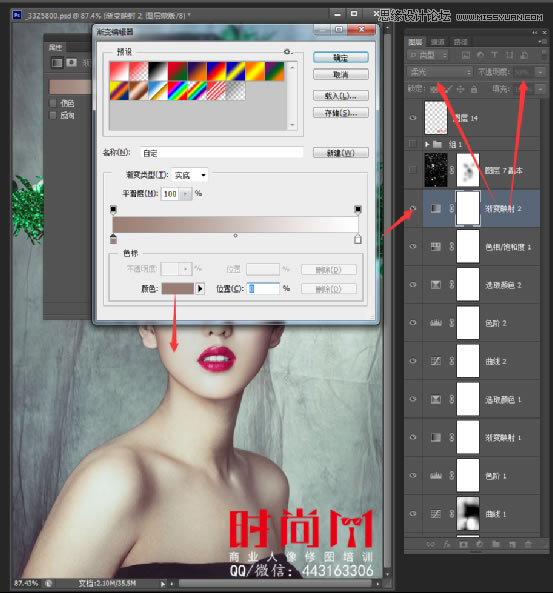The image size is (553, 593).
Task: Filter layers by type T icon
Action: coord(494,55)
